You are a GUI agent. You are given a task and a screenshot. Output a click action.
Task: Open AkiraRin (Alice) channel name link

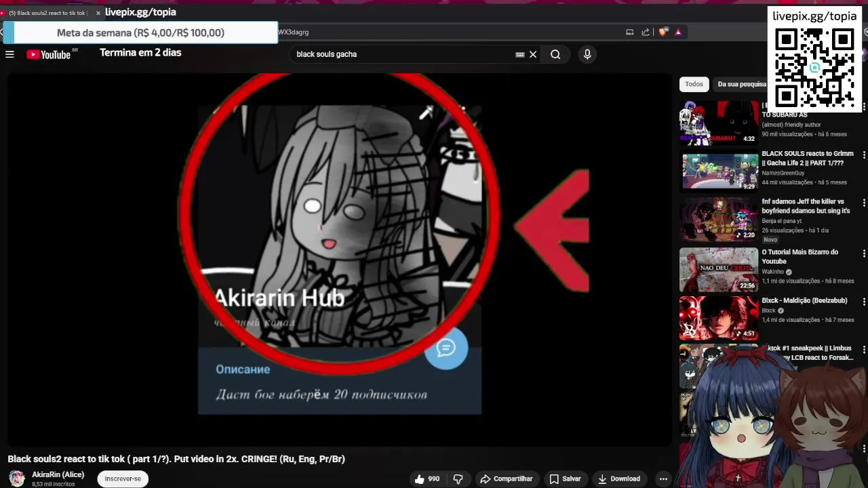(x=58, y=474)
